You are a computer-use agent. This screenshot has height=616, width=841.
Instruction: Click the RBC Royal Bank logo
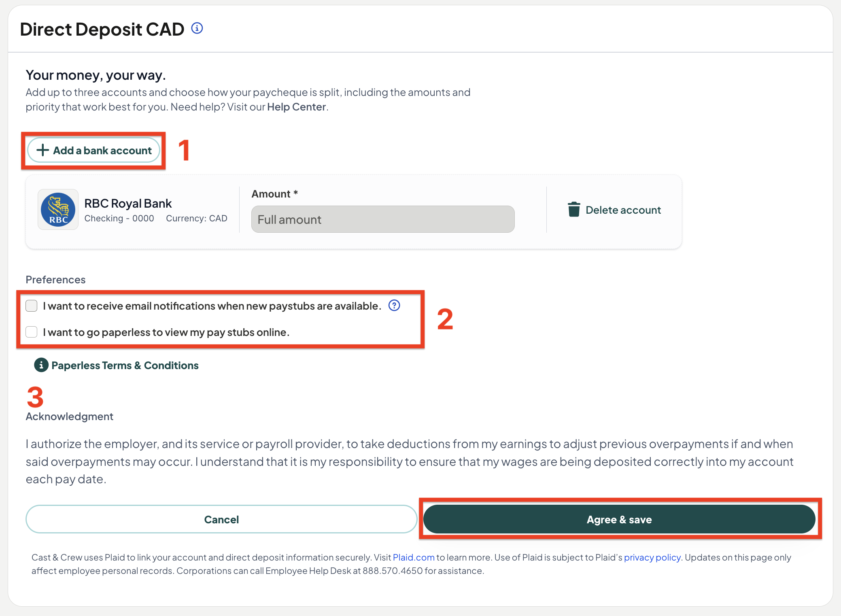pyautogui.click(x=58, y=210)
